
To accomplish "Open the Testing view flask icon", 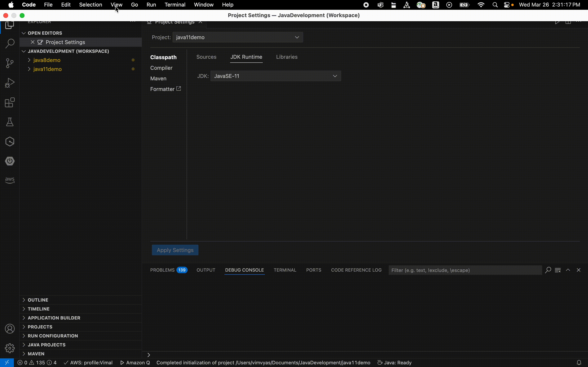I will [x=10, y=122].
